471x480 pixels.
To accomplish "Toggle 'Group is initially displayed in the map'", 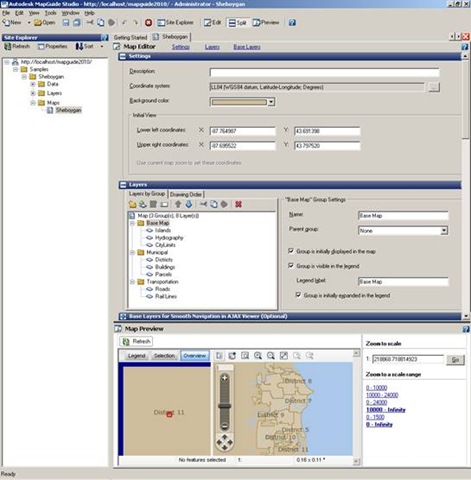I will tap(291, 251).
